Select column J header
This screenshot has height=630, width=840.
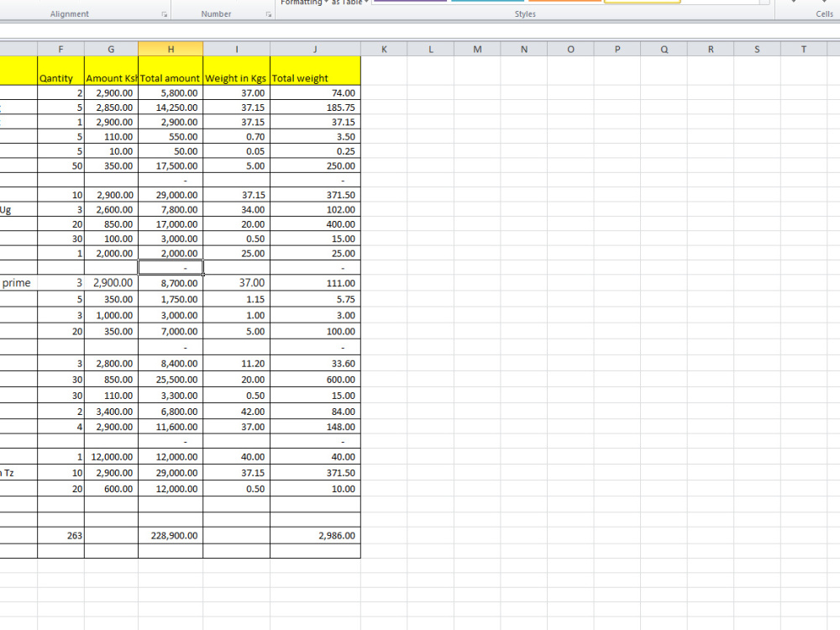pyautogui.click(x=315, y=50)
